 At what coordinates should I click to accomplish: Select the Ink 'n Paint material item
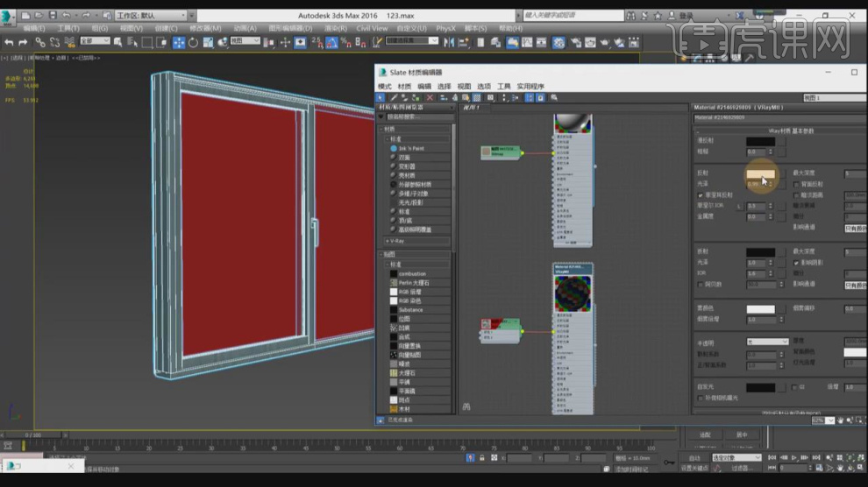coord(409,148)
